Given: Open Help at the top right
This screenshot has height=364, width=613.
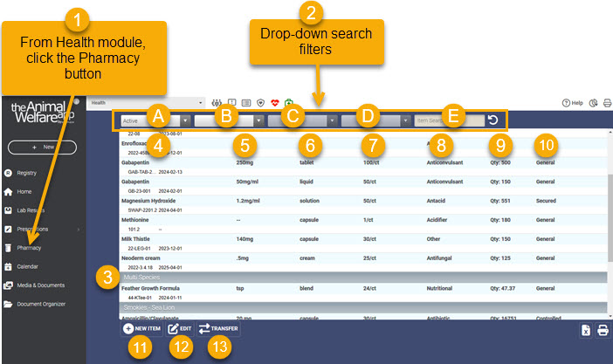Looking at the screenshot, I should coord(572,103).
